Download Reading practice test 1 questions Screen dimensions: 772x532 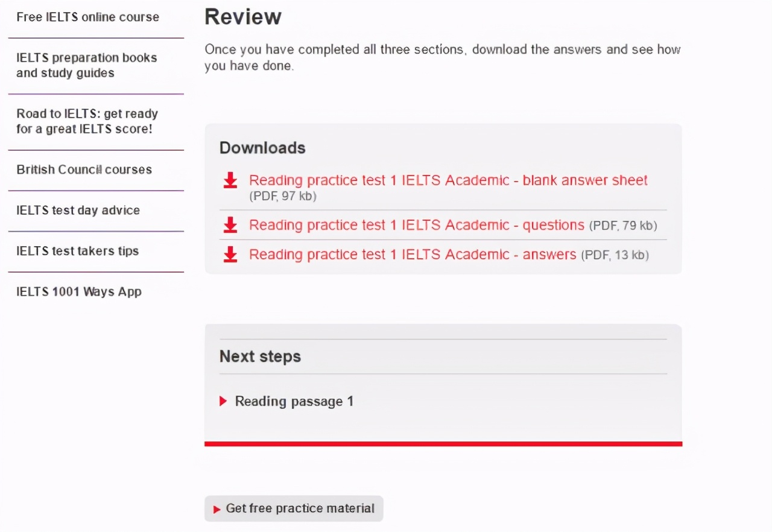tap(416, 225)
